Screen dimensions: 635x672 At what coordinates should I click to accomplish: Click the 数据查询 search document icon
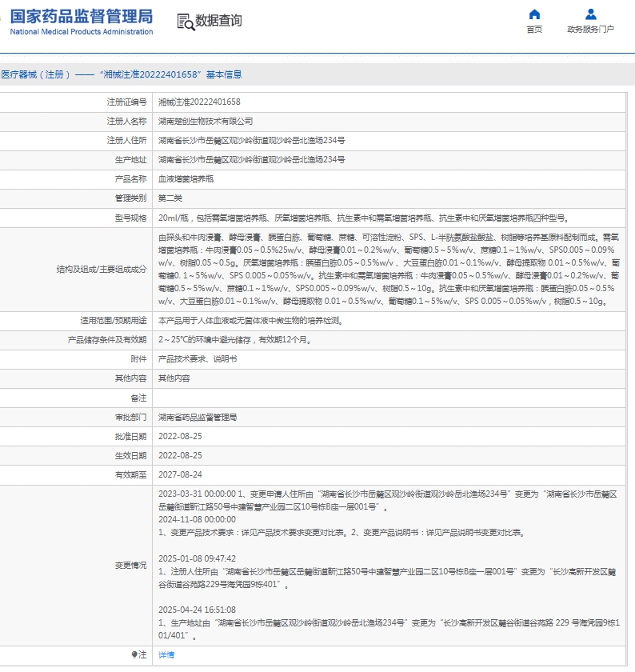pos(186,22)
